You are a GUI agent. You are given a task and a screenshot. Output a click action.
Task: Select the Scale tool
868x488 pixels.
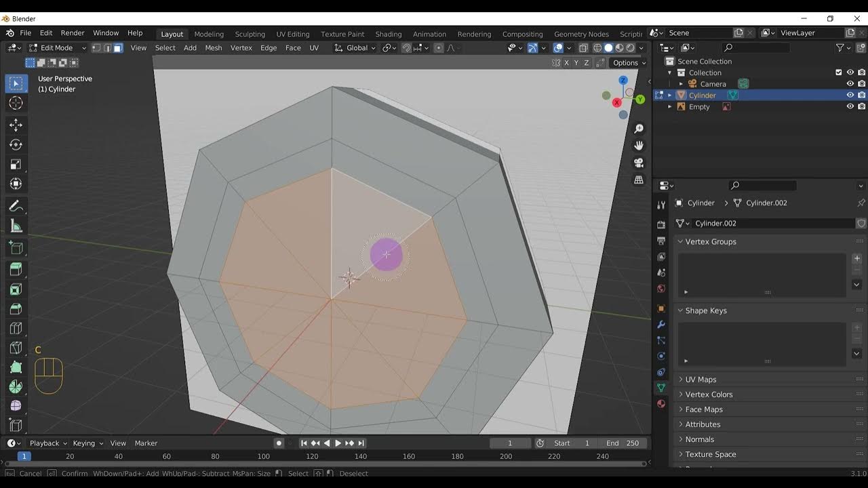pyautogui.click(x=16, y=164)
